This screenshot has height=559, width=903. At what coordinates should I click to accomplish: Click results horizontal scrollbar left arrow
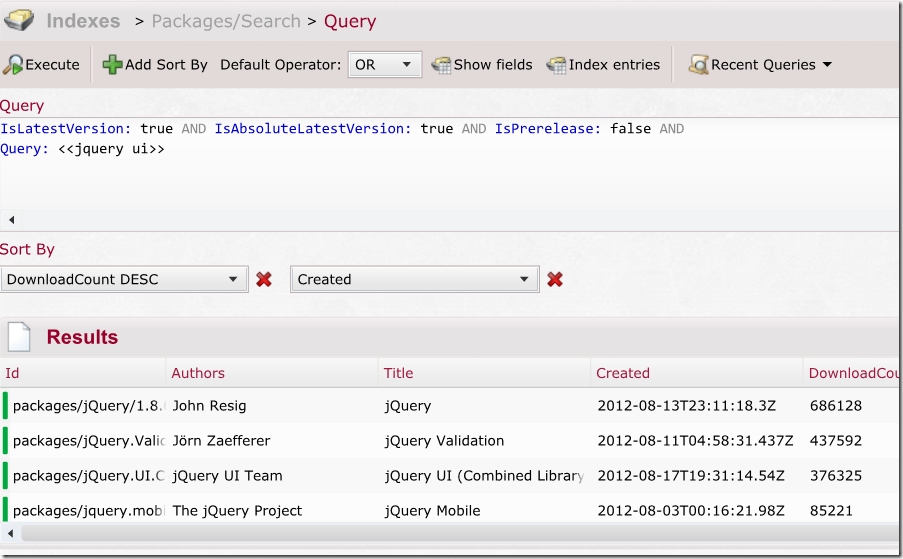pyautogui.click(x=10, y=533)
